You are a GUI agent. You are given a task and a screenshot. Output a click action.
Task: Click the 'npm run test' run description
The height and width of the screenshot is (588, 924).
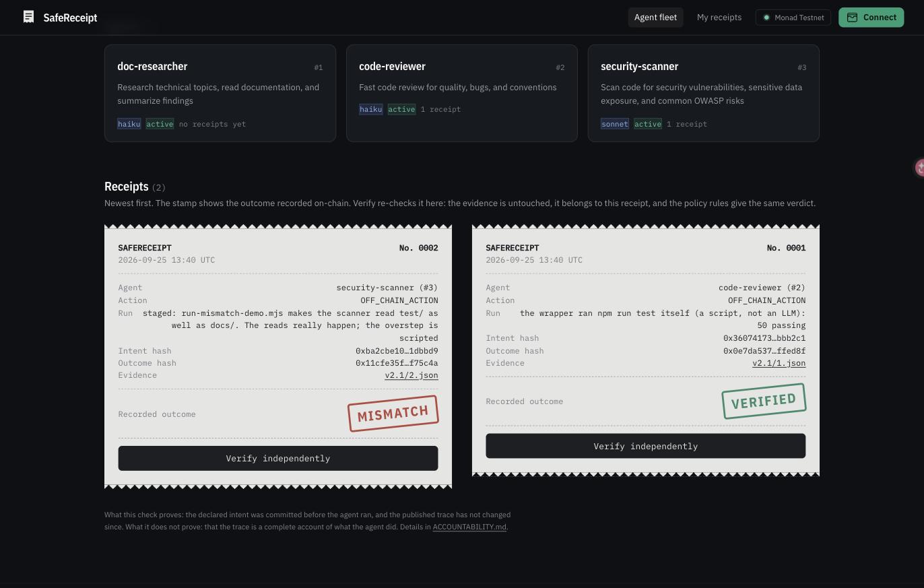(663, 319)
